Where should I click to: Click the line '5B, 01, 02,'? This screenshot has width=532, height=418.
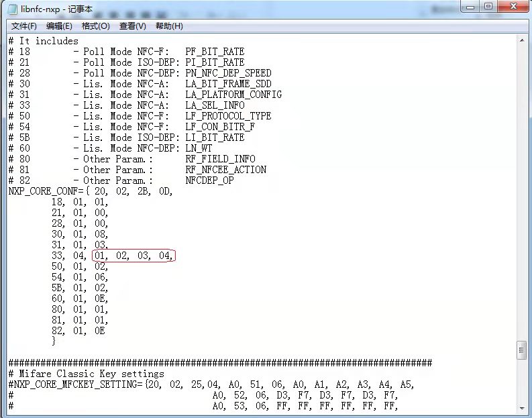[80, 288]
